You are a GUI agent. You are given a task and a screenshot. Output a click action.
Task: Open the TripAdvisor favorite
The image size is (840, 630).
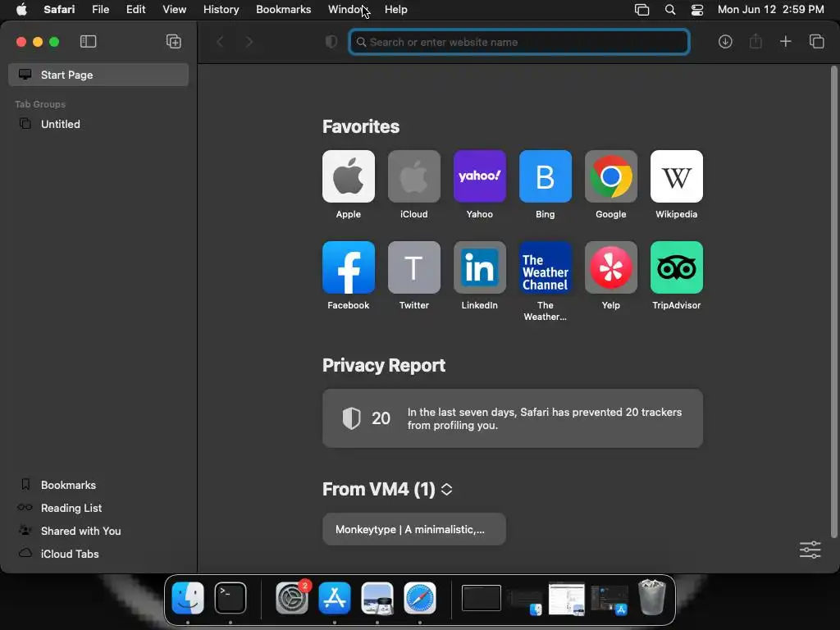[x=677, y=267]
